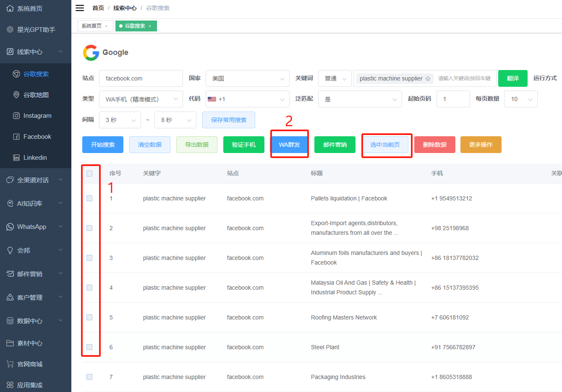Open the 代码 dropdown showing +1

[248, 99]
